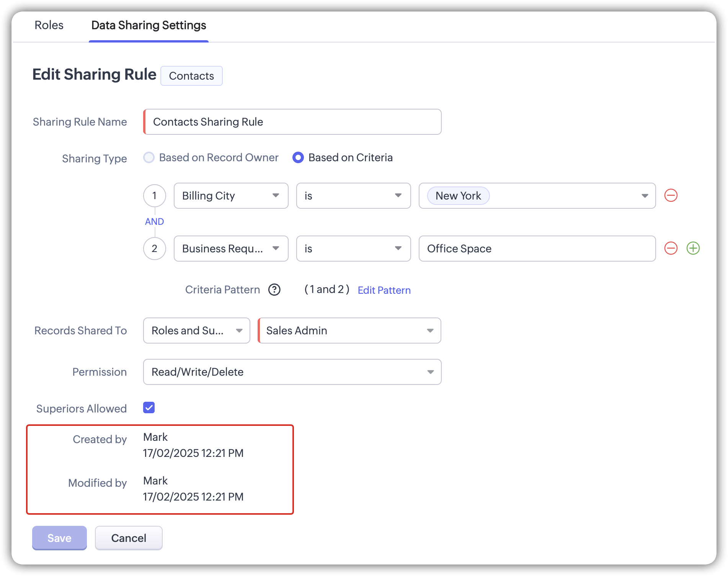The width and height of the screenshot is (728, 576).
Task: Click the criteria number 1 circle
Action: [154, 196]
